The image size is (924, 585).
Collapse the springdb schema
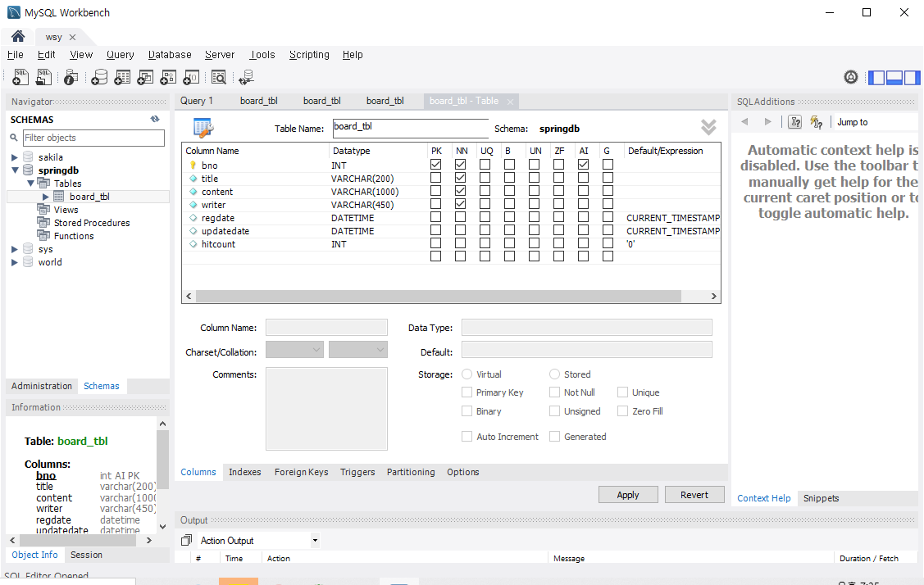click(x=15, y=170)
